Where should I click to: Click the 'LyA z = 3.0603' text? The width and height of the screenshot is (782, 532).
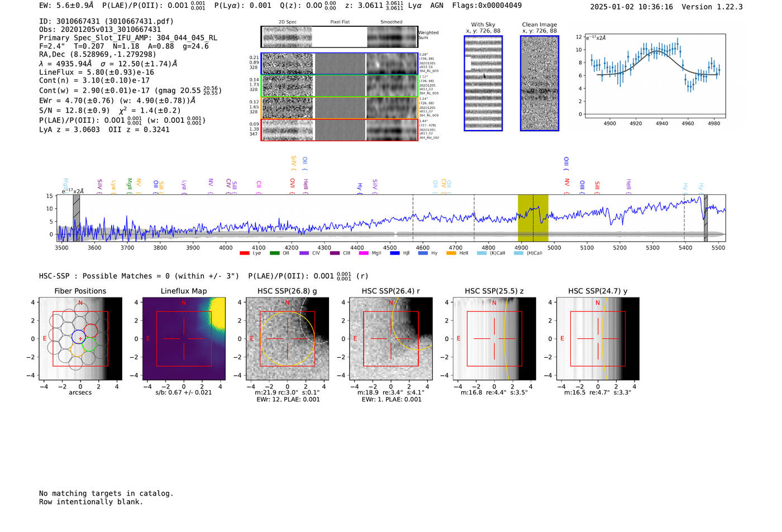[69, 130]
